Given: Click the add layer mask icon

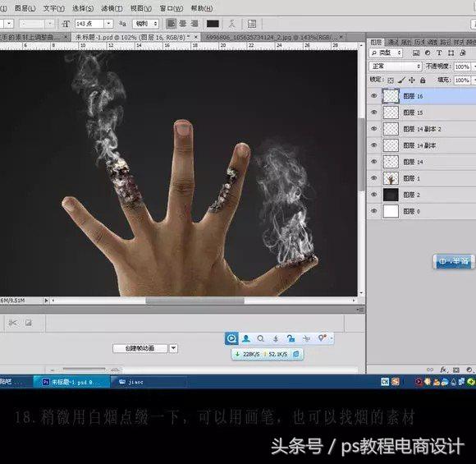Looking at the screenshot, I should 456,370.
